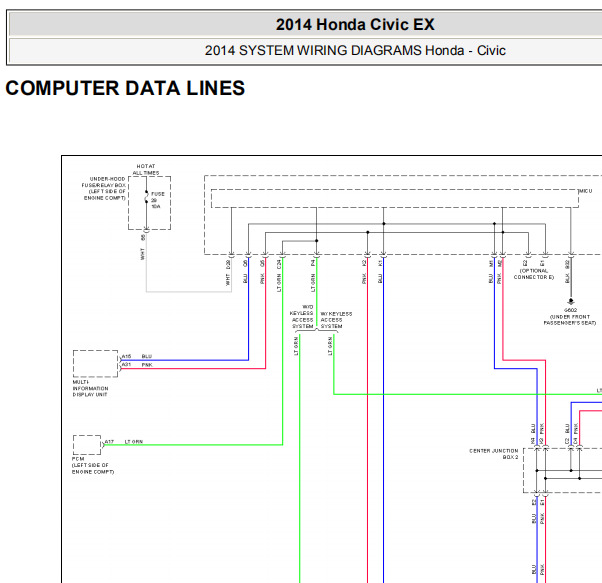Select the 'FUSE 29 10A' label
602x583 pixels.
pyautogui.click(x=157, y=200)
